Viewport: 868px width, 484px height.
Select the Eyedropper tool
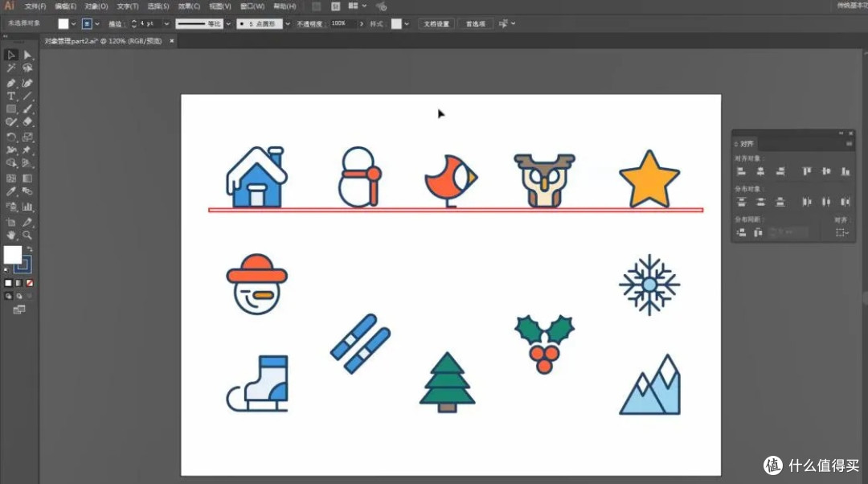(x=11, y=191)
